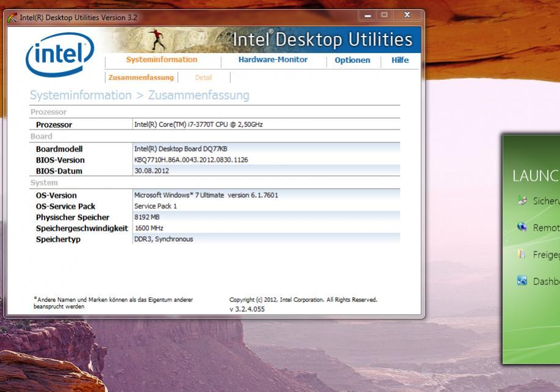Viewport: 560px width, 392px height.
Task: Click the Physischer Speicher row label
Action: click(73, 217)
